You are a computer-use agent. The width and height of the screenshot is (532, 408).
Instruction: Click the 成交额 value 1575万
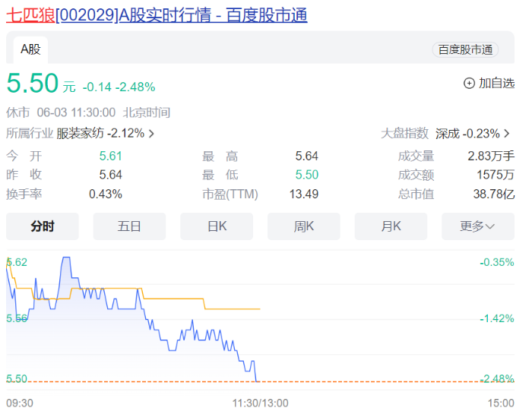tap(496, 175)
